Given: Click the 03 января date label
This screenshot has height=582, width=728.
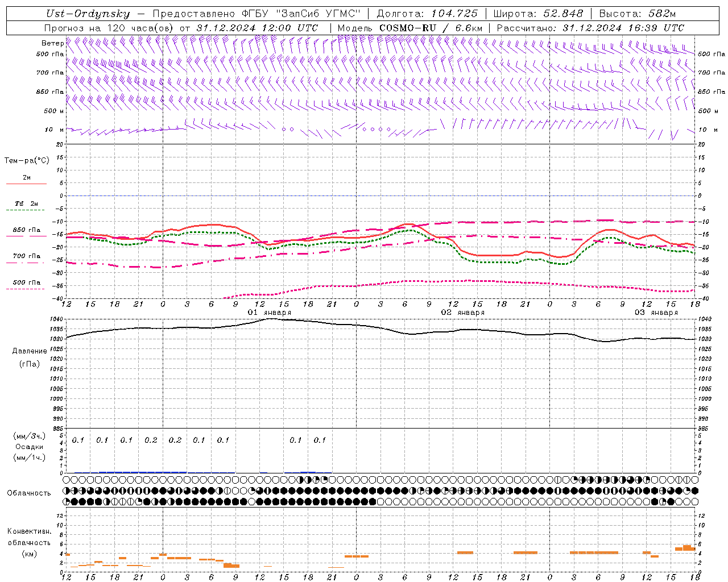Looking at the screenshot, I should pos(656,313).
